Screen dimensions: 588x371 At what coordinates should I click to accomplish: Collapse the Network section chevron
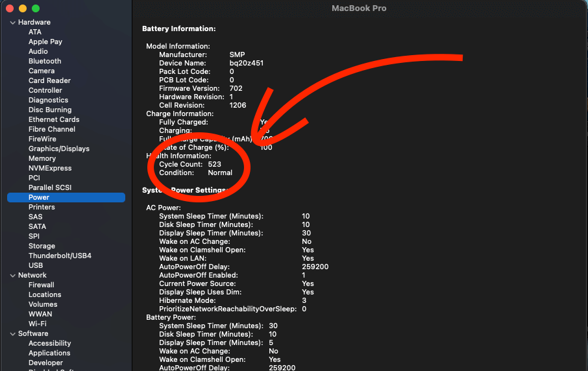tap(13, 276)
